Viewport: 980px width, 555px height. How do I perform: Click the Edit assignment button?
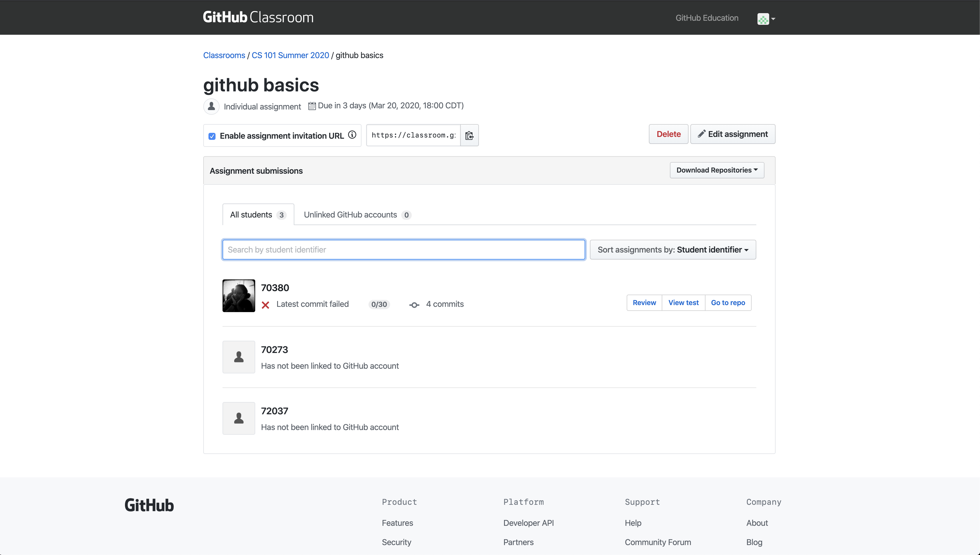(x=733, y=134)
